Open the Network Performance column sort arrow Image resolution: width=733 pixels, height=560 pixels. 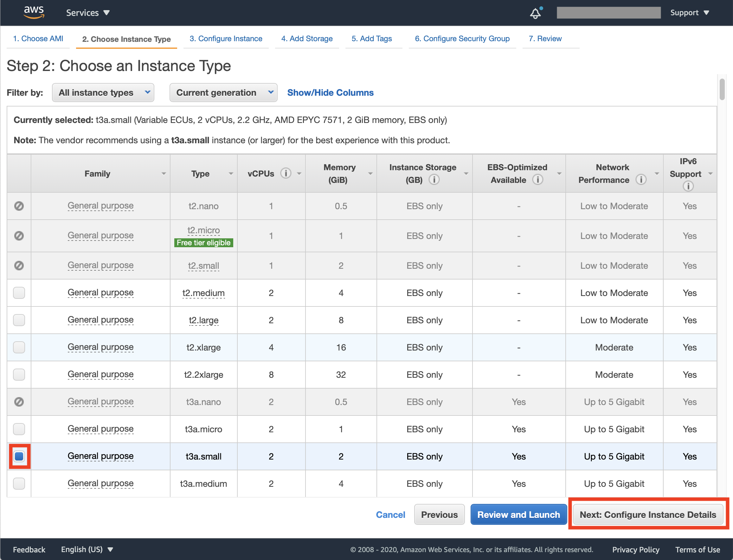657,174
